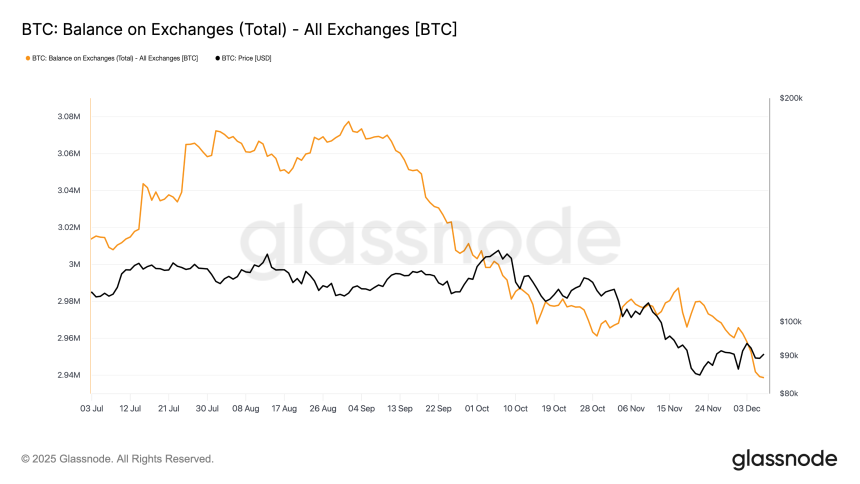Click the orange legend dot for Balance on Exchanges

tap(27, 58)
